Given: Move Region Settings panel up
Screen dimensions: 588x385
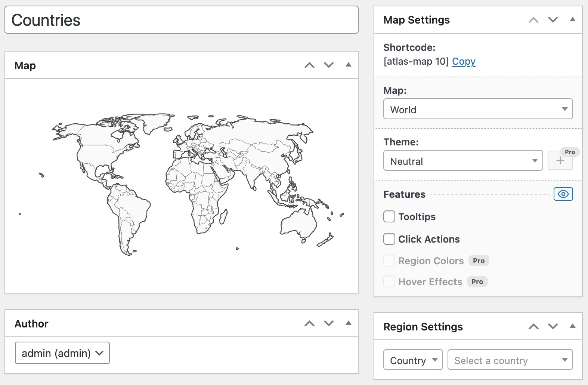Looking at the screenshot, I should pyautogui.click(x=533, y=327).
